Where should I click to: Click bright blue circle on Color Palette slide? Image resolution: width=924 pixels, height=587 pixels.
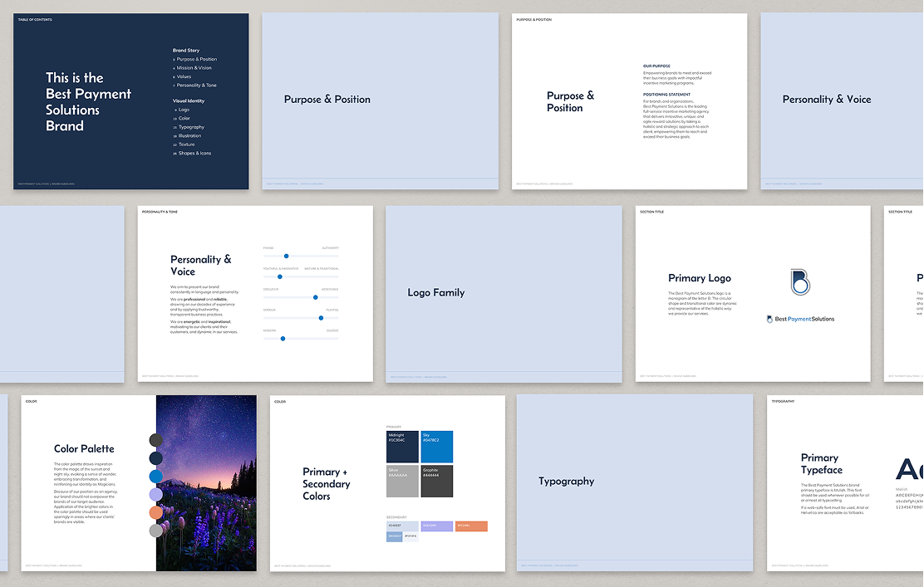[156, 477]
